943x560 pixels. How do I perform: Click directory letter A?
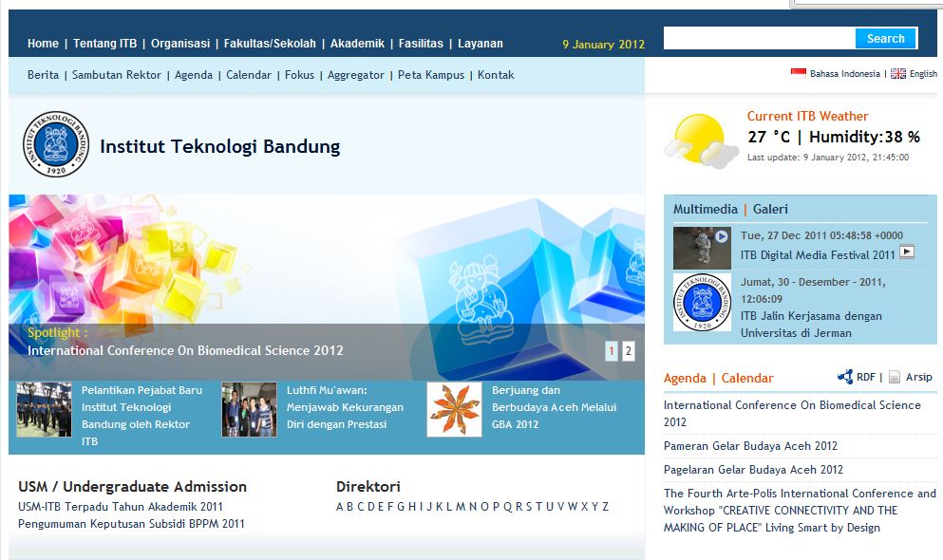(x=339, y=507)
